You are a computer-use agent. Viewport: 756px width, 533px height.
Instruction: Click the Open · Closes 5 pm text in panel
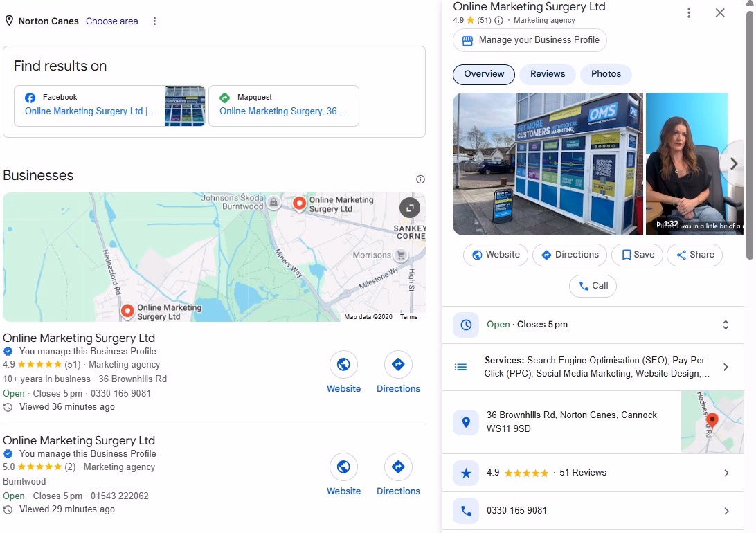527,325
